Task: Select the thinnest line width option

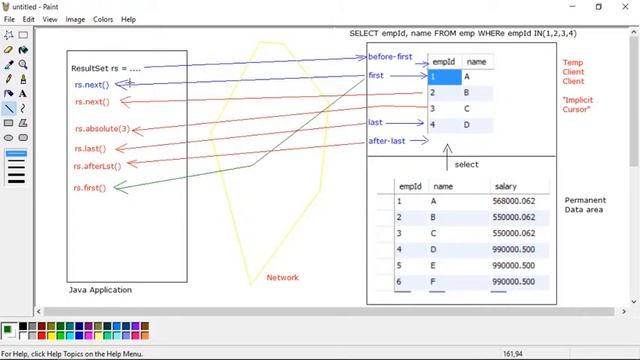Action: click(x=16, y=153)
